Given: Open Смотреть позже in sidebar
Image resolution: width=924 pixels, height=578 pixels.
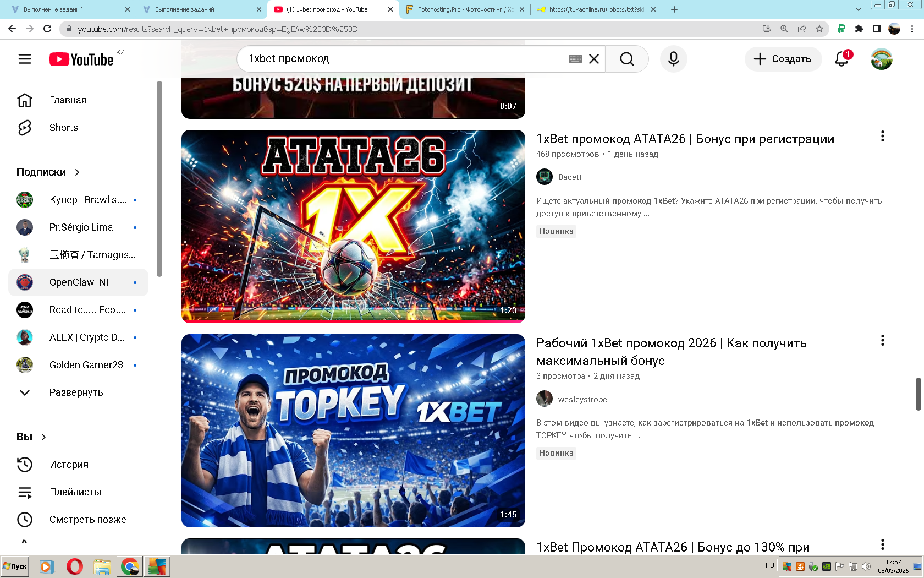Looking at the screenshot, I should pyautogui.click(x=78, y=520).
